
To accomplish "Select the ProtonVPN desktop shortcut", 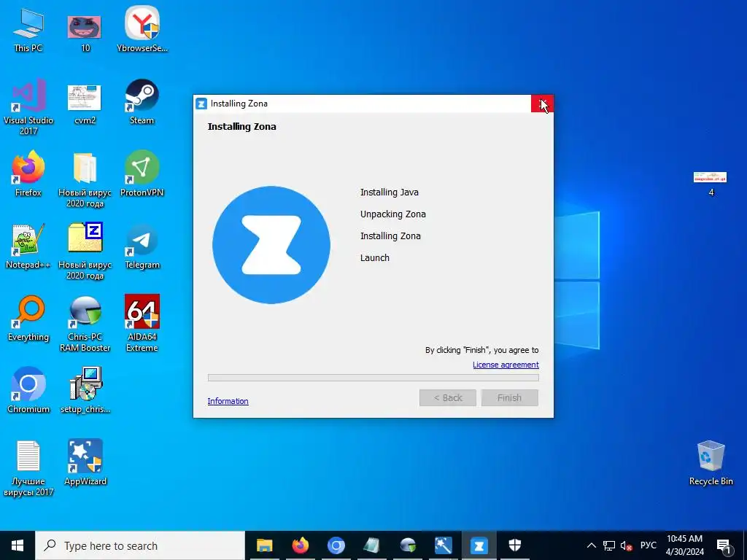I will click(142, 174).
